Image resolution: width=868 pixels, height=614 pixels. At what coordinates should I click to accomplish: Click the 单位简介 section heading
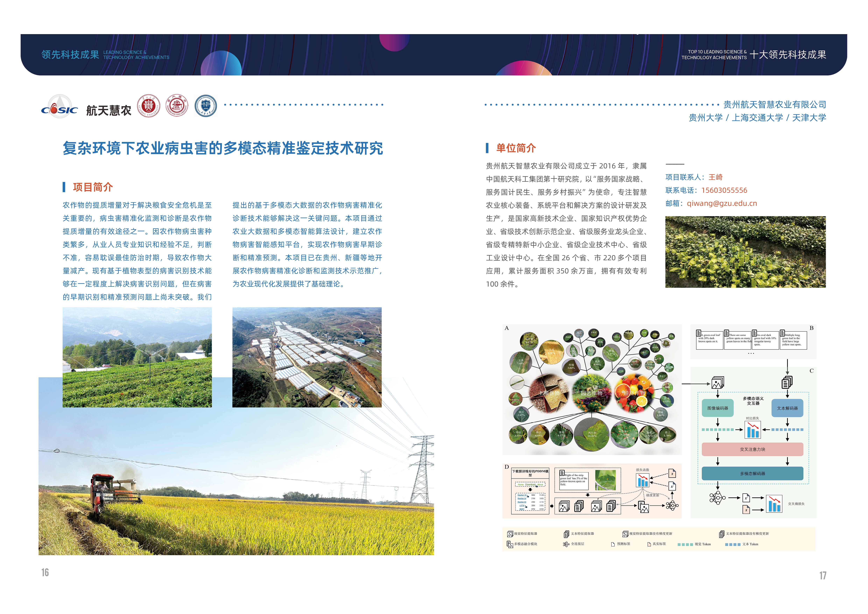tap(516, 148)
